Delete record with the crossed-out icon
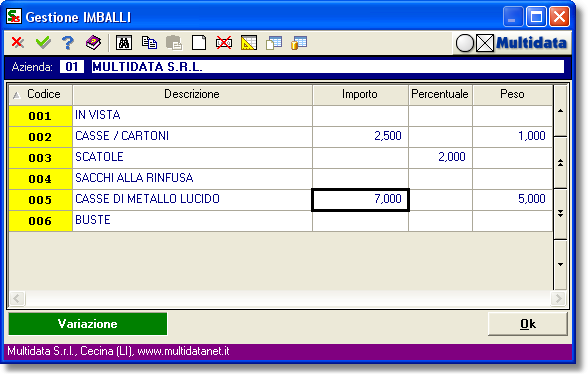 point(224,43)
